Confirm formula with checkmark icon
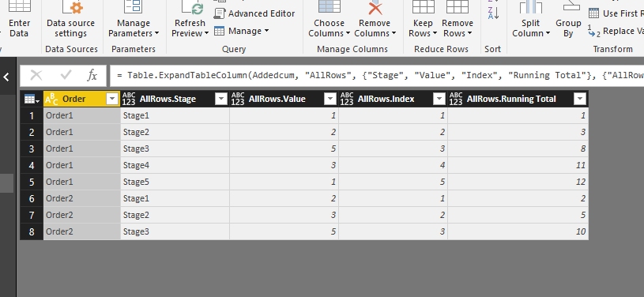Image resolution: width=644 pixels, height=297 pixels. [66, 75]
